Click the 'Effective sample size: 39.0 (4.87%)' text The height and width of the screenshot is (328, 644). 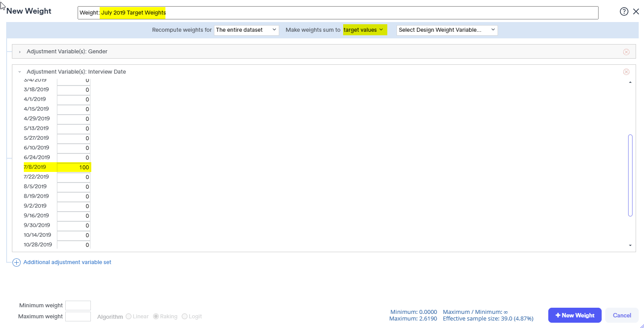tap(488, 318)
